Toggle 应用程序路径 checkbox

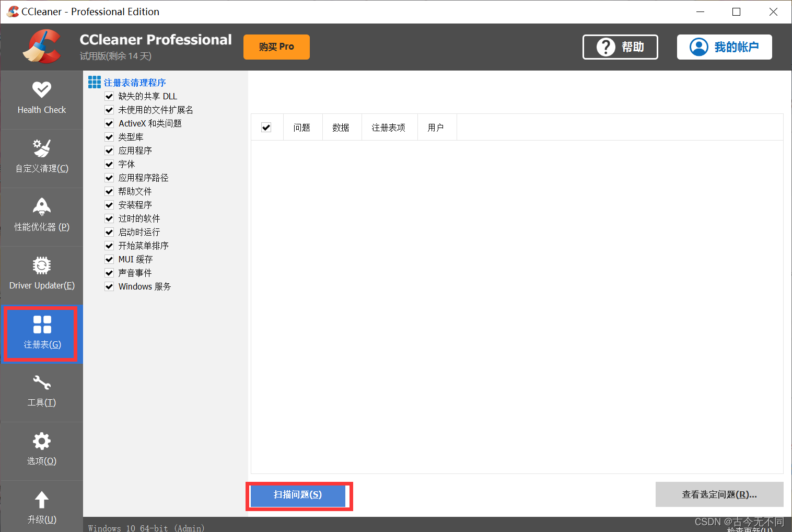(109, 178)
